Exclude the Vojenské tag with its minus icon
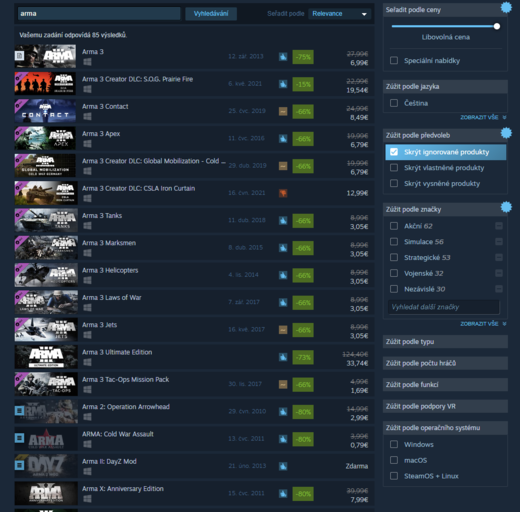520x512 pixels. click(x=499, y=273)
